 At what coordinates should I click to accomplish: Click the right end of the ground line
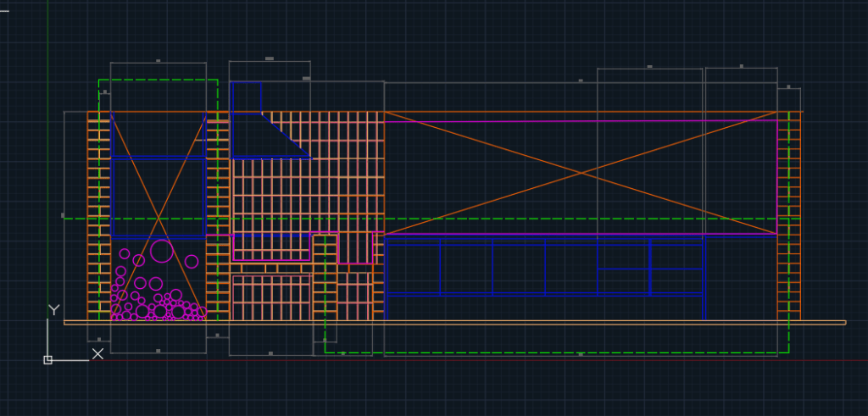(844, 322)
